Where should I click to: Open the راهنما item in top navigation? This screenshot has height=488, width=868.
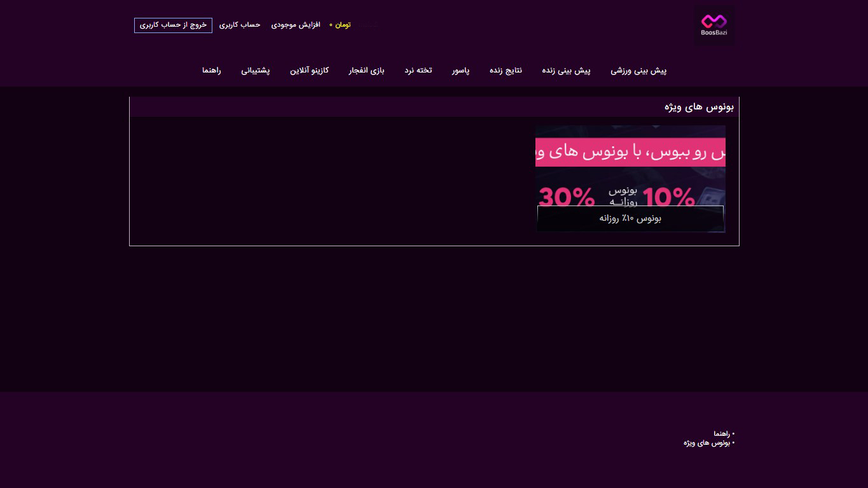click(x=211, y=71)
